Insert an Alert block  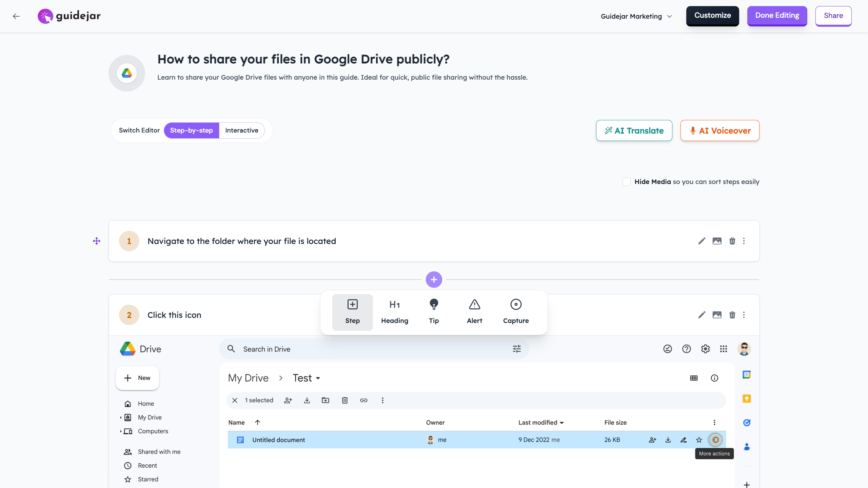pos(474,312)
